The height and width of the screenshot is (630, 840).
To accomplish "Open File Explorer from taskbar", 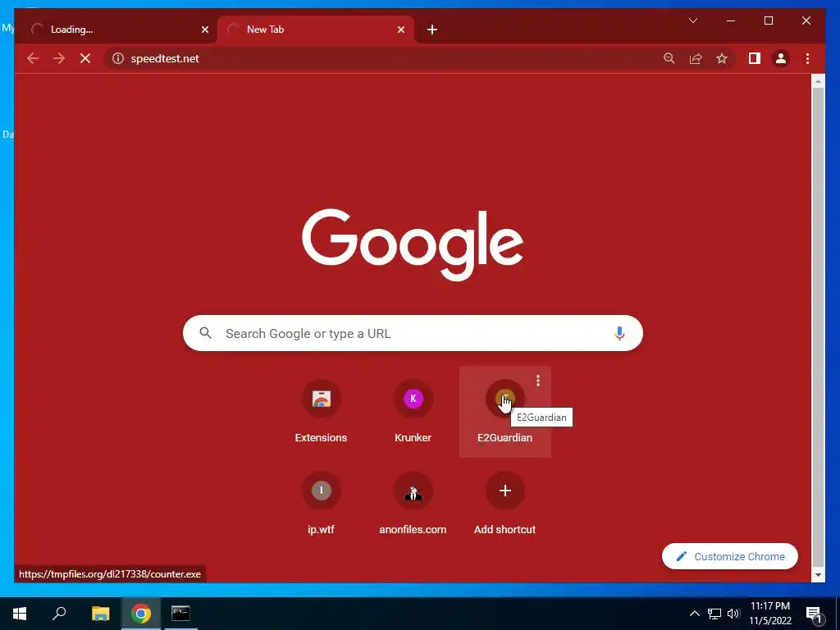I will (100, 614).
